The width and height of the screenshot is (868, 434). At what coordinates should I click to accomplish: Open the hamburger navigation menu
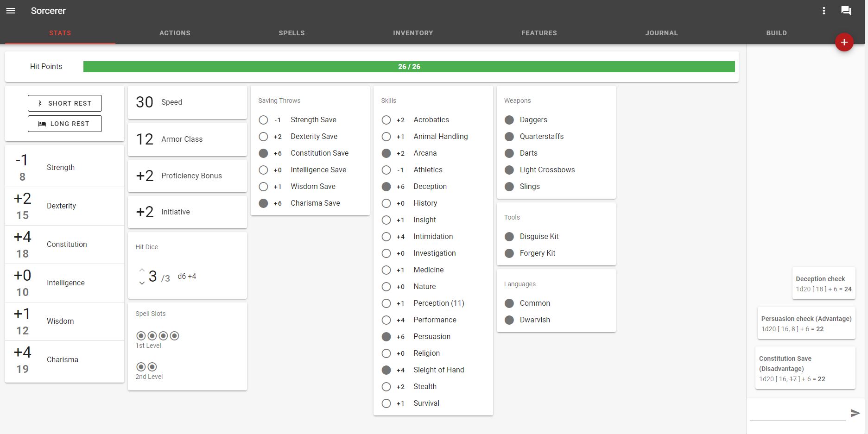tap(10, 10)
